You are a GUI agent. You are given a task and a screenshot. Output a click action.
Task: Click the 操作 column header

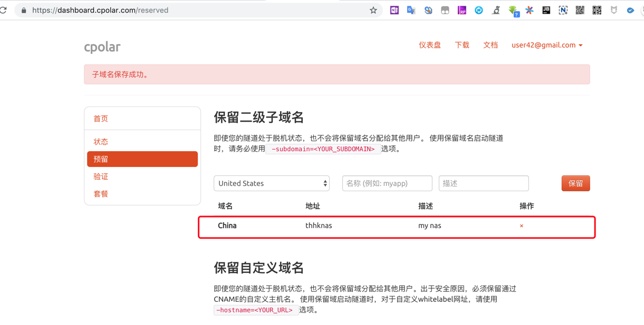[x=527, y=206]
